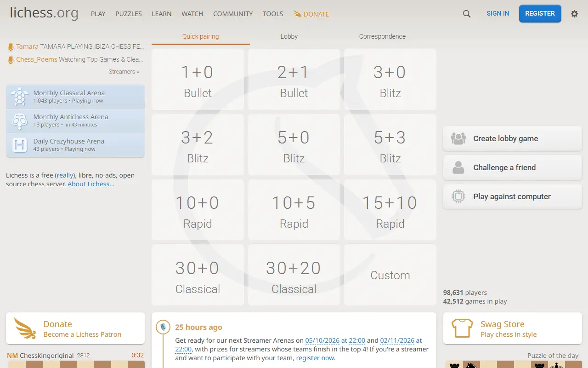Click the REGISTER button
588x368 pixels.
pos(540,14)
